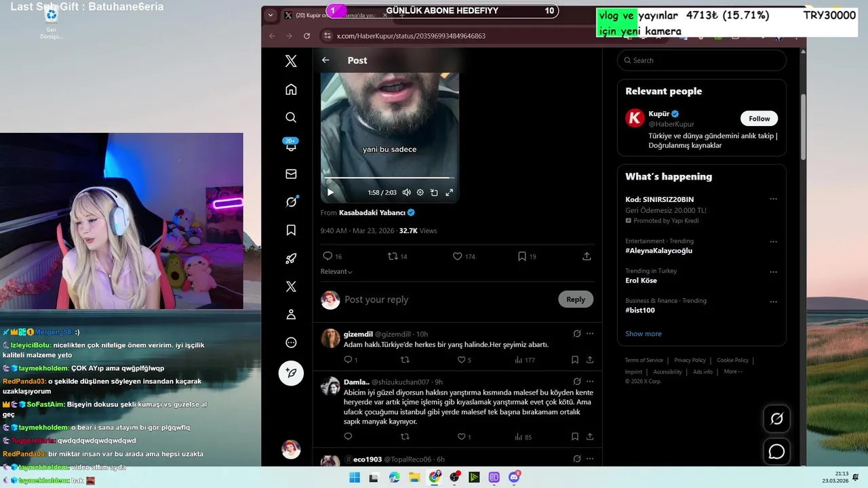Share gizemdil's reply
Image resolution: width=868 pixels, height=488 pixels.
tap(590, 360)
